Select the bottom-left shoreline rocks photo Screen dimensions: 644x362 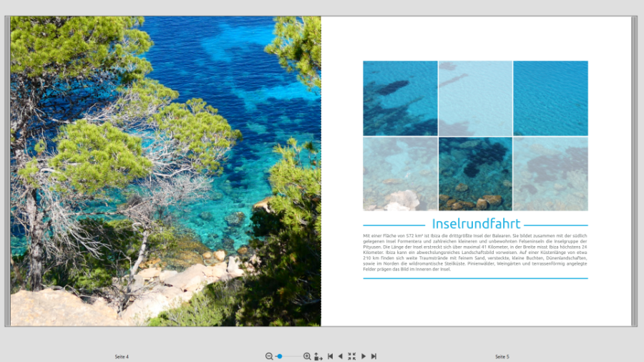(x=400, y=174)
